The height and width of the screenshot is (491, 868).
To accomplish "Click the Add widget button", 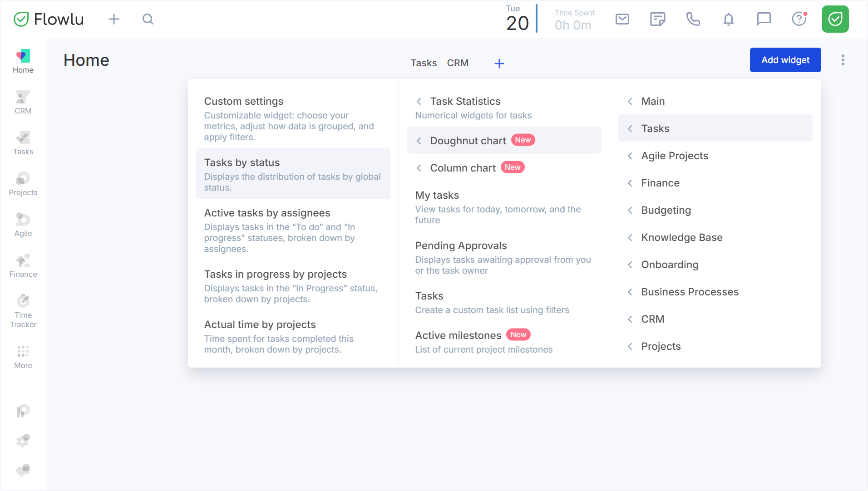I will [x=785, y=60].
